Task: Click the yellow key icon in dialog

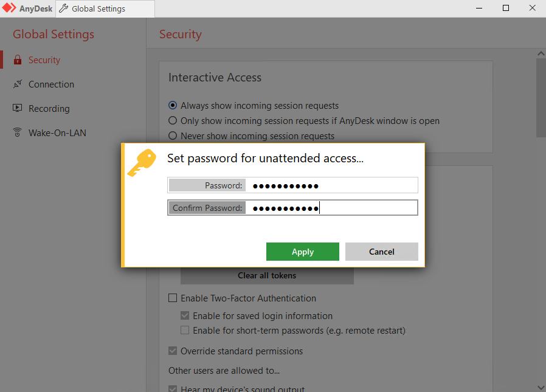Action: [142, 163]
